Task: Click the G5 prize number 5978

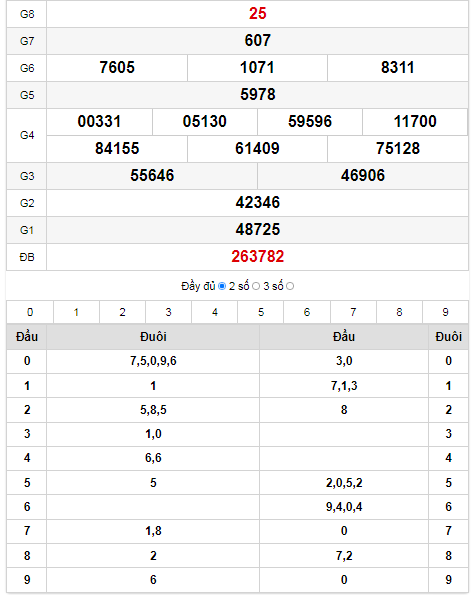Action: coord(258,94)
